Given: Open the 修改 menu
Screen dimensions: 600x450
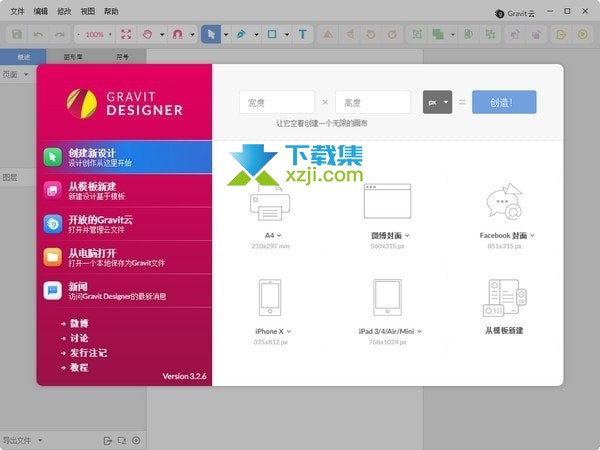Looking at the screenshot, I should (64, 11).
